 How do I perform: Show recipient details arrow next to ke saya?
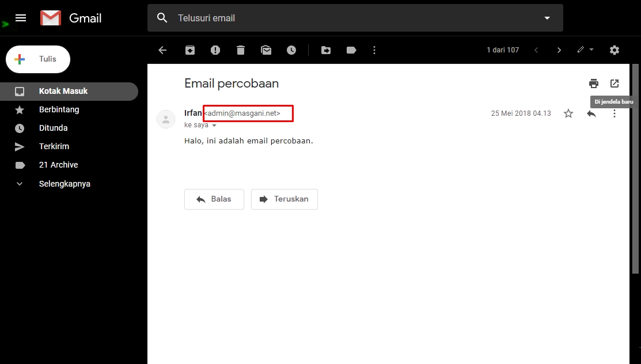tap(214, 126)
